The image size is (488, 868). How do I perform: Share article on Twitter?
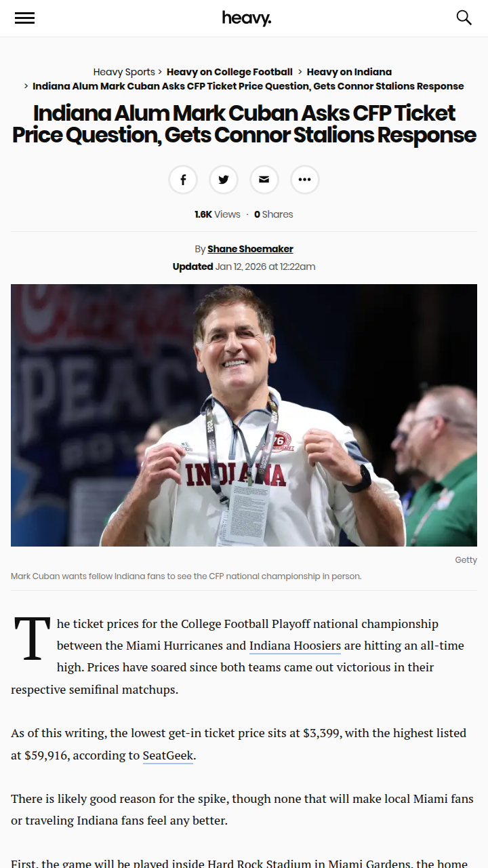pyautogui.click(x=224, y=180)
